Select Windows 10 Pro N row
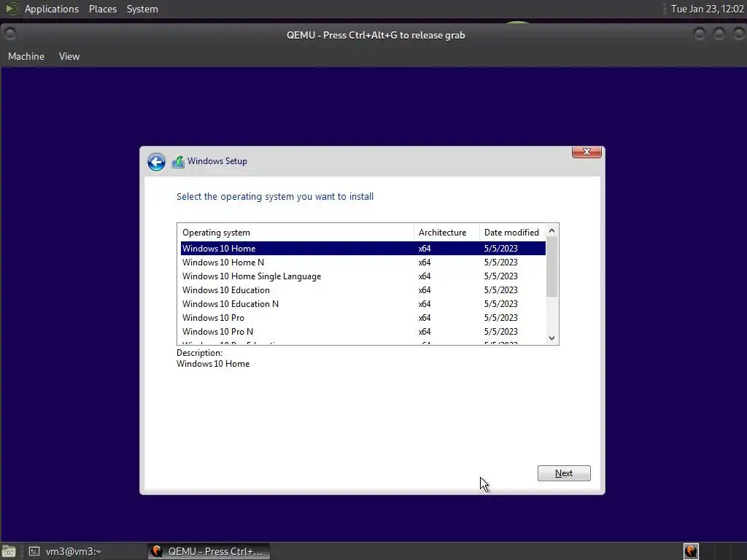The width and height of the screenshot is (747, 560). (x=363, y=331)
